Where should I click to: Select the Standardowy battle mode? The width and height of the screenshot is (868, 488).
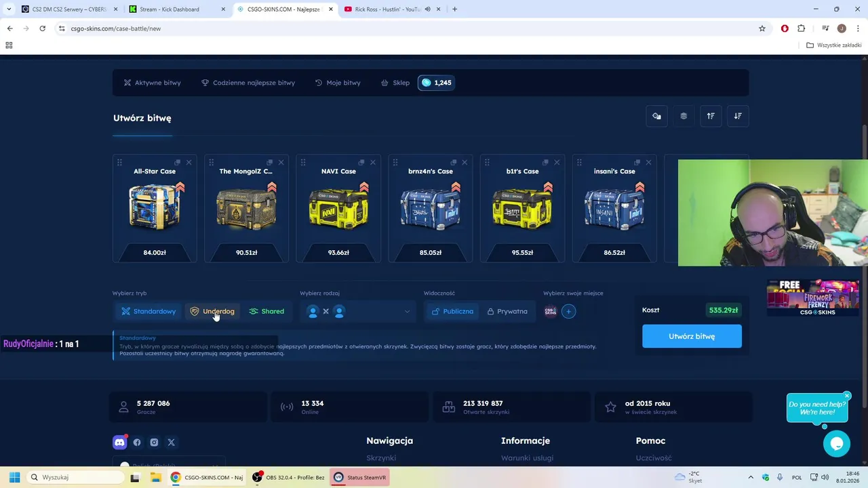point(149,312)
